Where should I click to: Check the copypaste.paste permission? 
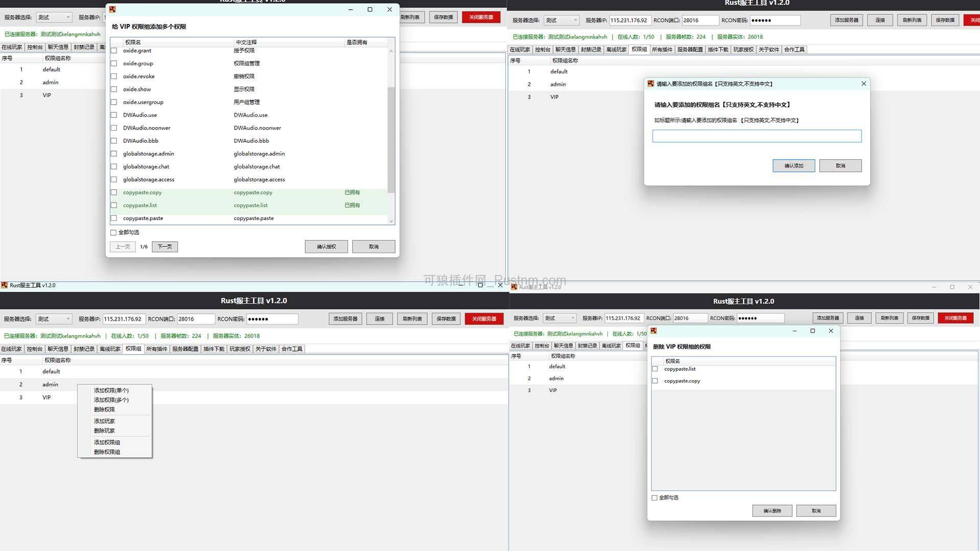point(113,218)
